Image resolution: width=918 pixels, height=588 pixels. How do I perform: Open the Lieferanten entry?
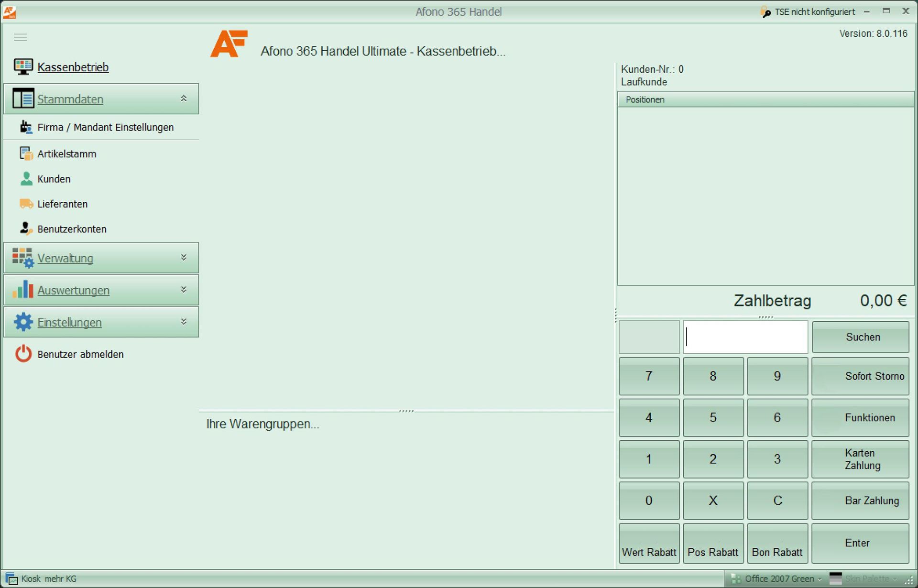pyautogui.click(x=63, y=204)
